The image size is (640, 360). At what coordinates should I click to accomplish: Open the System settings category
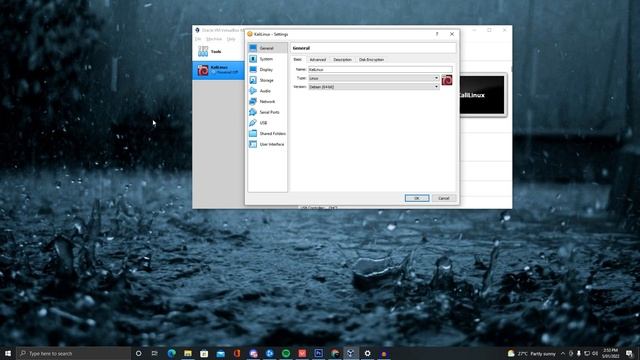tap(267, 59)
